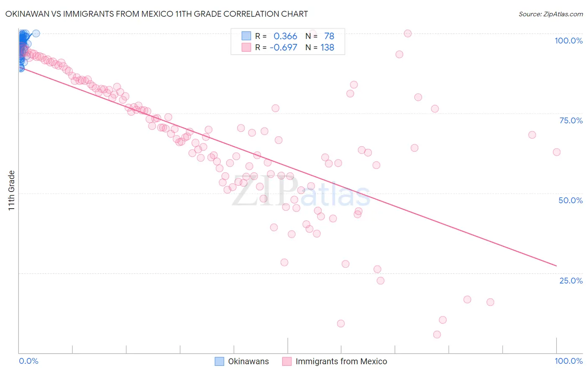This screenshot has width=588, height=373.
Task: Select the Okinawans legend label
Action: (x=248, y=361)
